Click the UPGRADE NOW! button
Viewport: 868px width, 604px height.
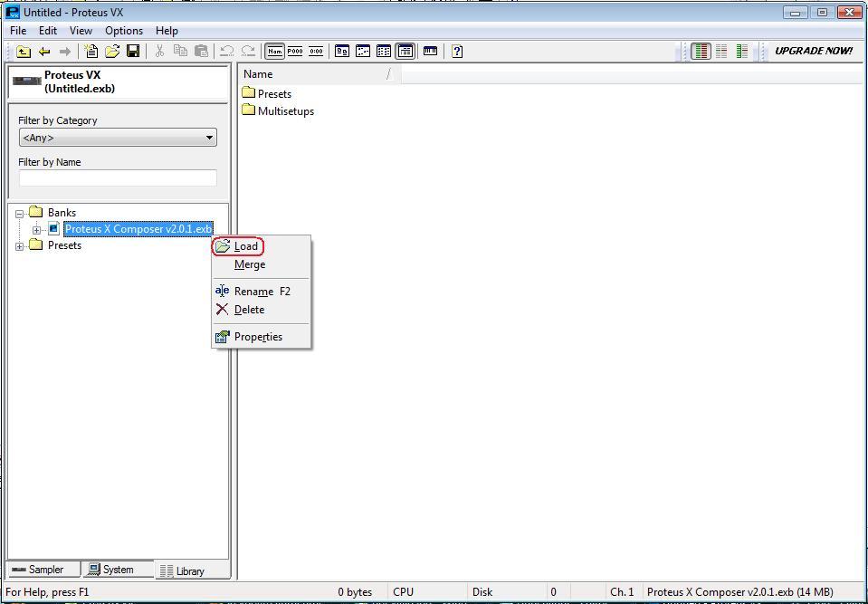point(813,51)
